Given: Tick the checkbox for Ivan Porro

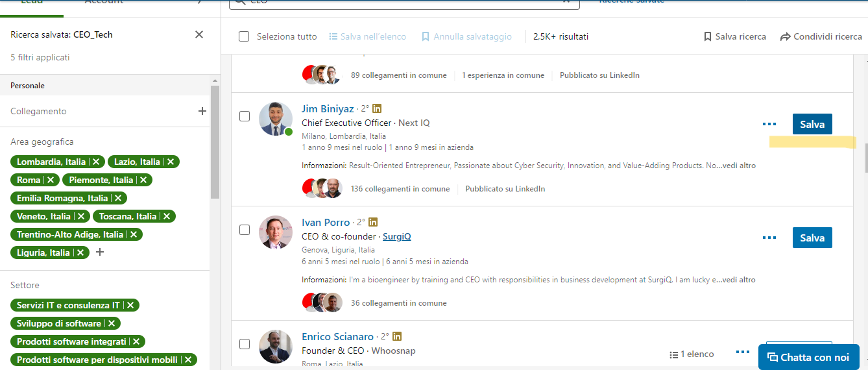Looking at the screenshot, I should pyautogui.click(x=245, y=230).
